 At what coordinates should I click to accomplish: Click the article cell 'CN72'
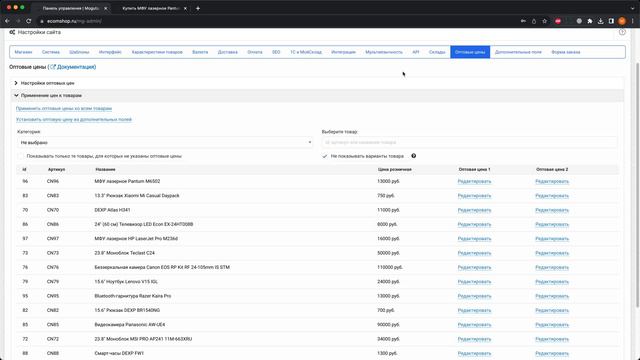click(x=53, y=339)
